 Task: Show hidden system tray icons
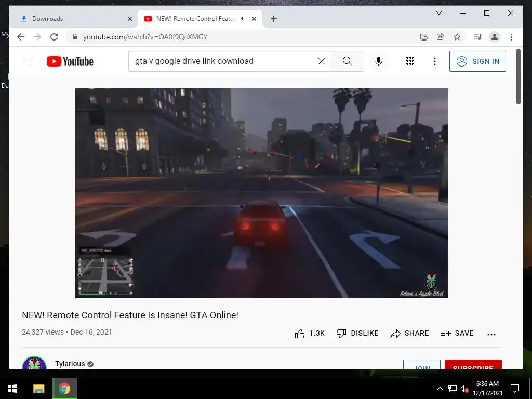440,389
